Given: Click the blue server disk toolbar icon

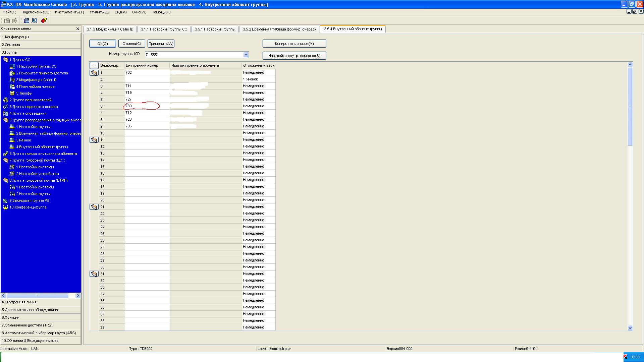Looking at the screenshot, I should [x=26, y=20].
